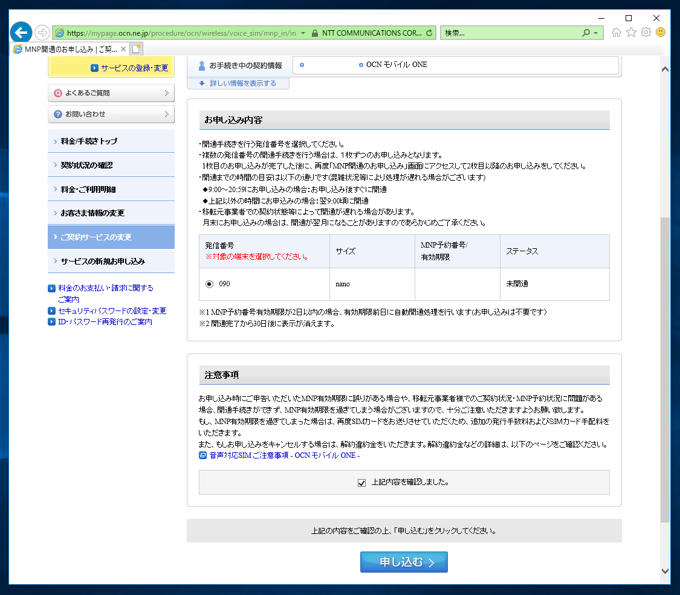Open お問い合わせ button
680x595 pixels.
(111, 114)
